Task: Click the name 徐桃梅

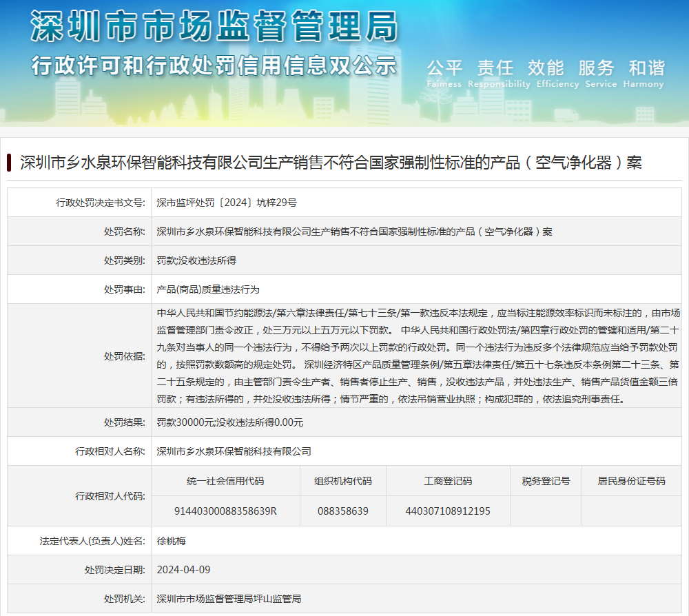Action: pyautogui.click(x=172, y=541)
